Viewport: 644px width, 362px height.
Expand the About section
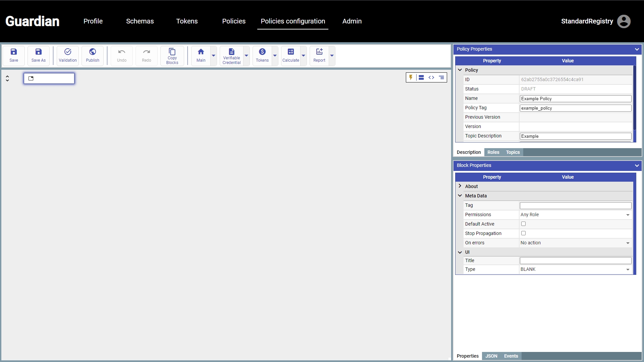[460, 186]
